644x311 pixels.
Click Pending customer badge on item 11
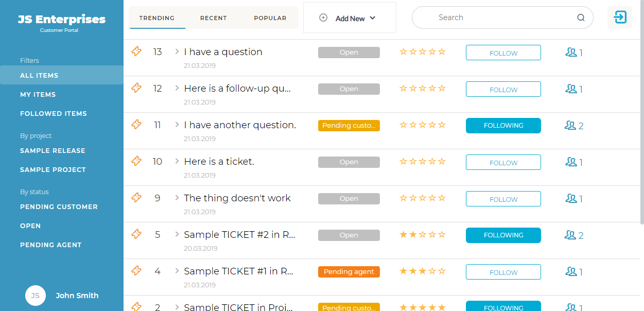tap(349, 126)
